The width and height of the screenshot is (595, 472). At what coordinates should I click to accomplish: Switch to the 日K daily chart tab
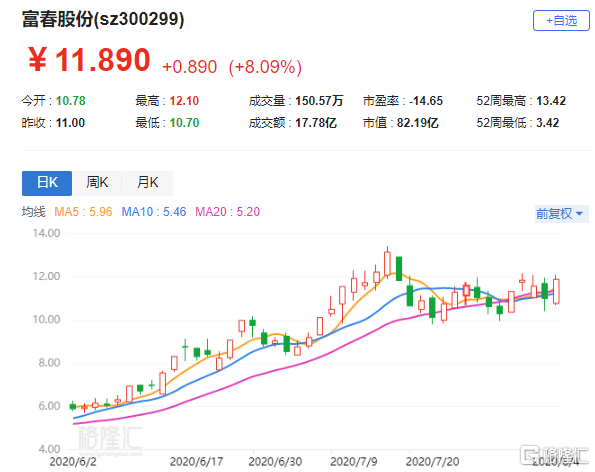coord(47,183)
